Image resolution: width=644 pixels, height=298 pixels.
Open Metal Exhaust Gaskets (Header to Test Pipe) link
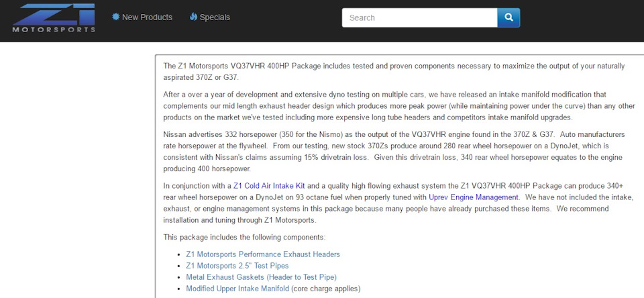click(261, 277)
